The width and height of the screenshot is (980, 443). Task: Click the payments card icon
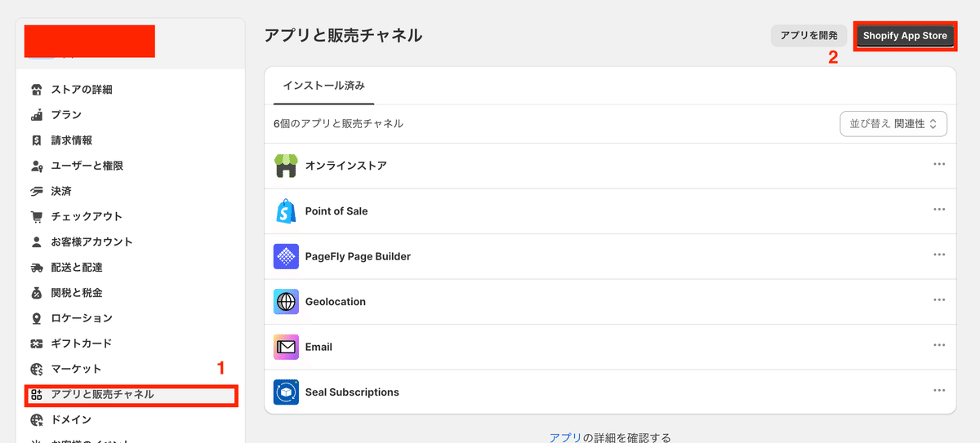pos(36,191)
